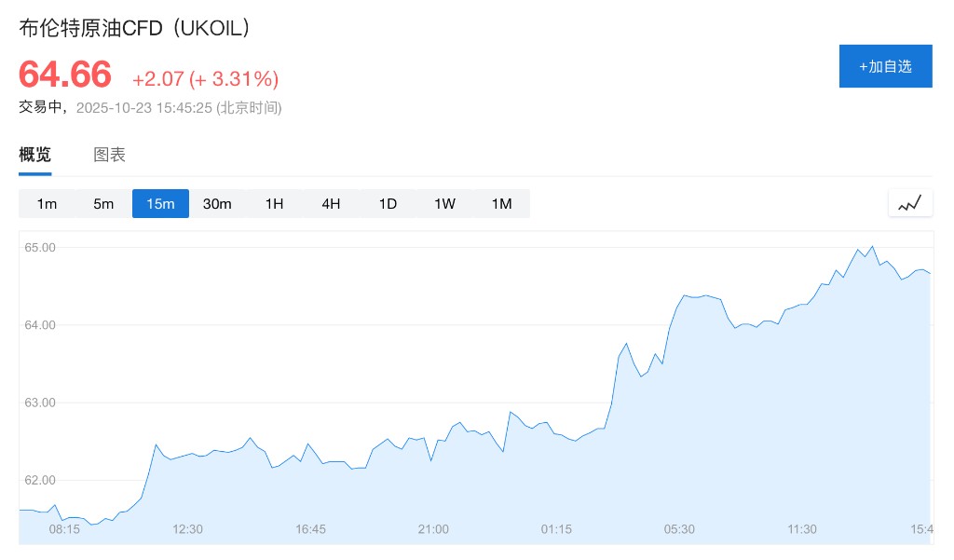This screenshot has height=560, width=954.
Task: Choose the 4H interval
Action: coord(331,203)
